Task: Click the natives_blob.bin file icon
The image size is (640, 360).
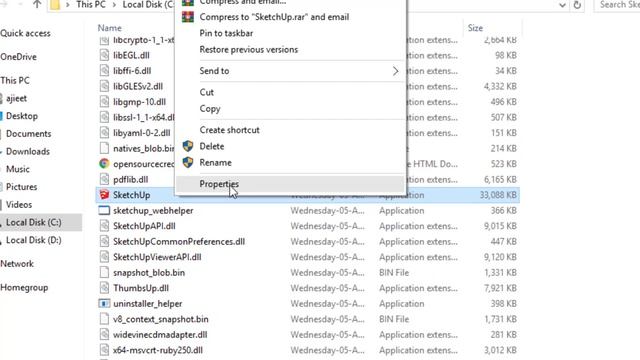Action: 104,148
